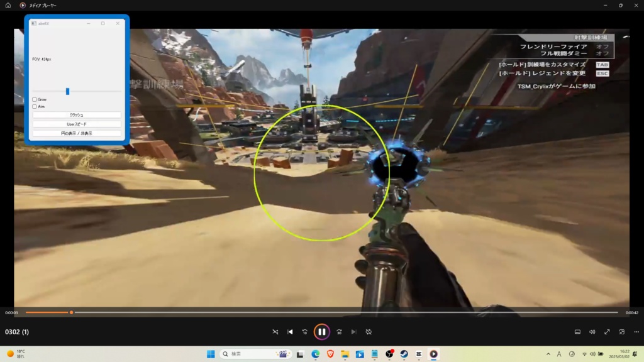This screenshot has height=362, width=644.
Task: Click the video title 0302 (1)
Action: click(17, 332)
